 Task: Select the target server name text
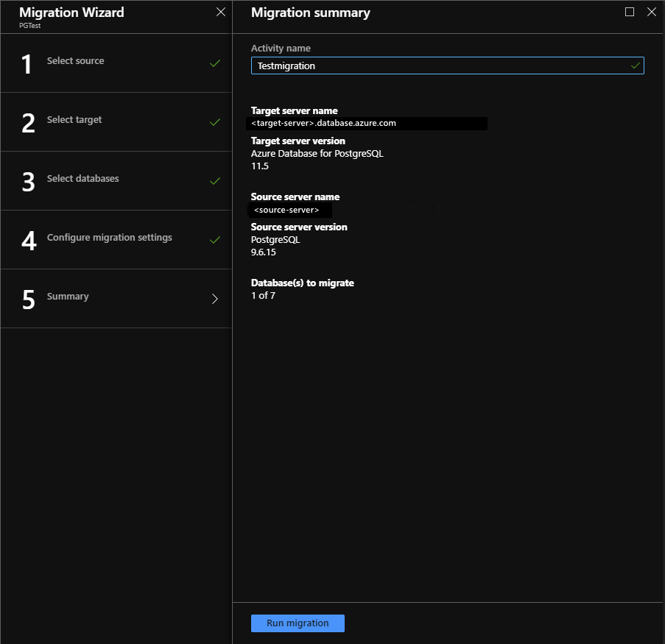pos(323,124)
